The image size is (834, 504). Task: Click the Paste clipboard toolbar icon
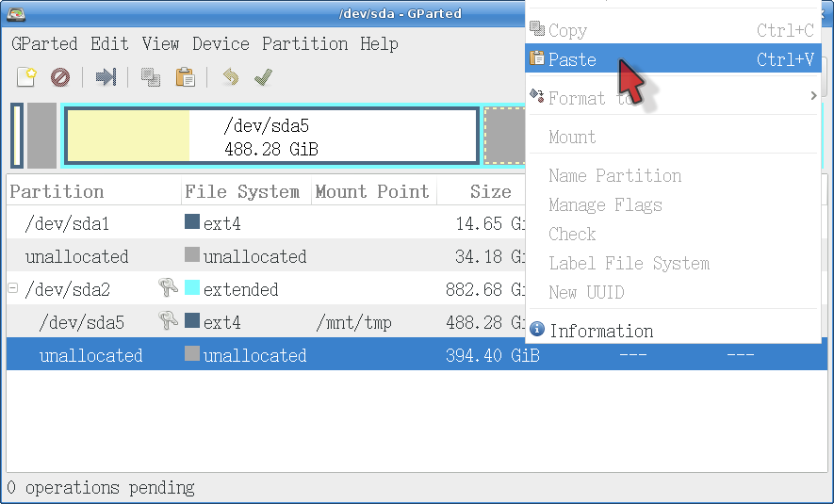[x=186, y=77]
